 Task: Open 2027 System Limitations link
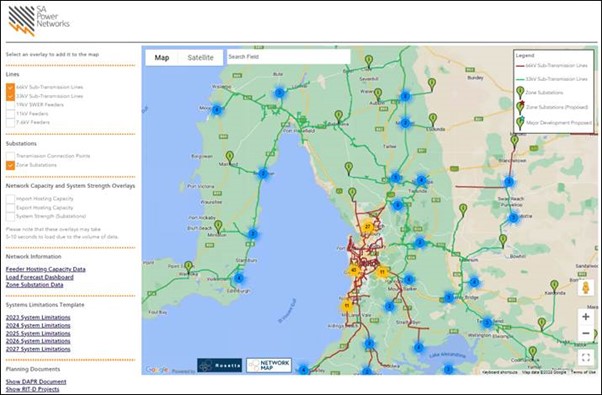pyautogui.click(x=38, y=349)
